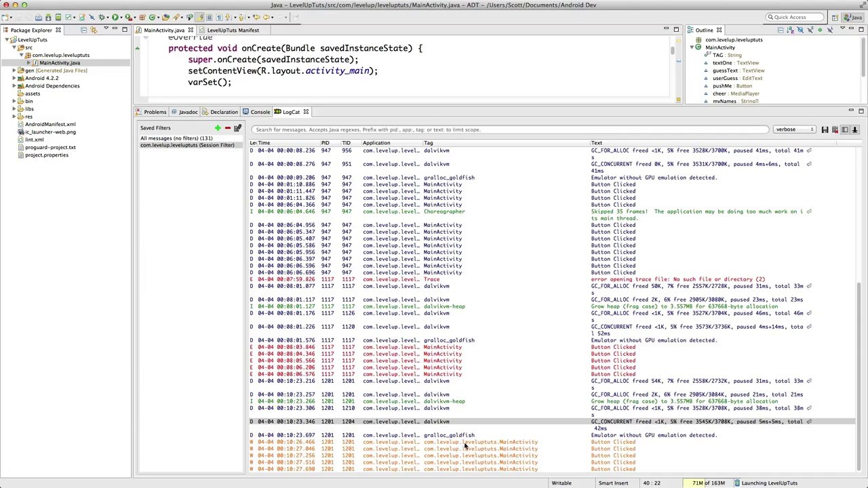
Task: Click Link with Editor in Package Explorer
Action: [x=94, y=30]
